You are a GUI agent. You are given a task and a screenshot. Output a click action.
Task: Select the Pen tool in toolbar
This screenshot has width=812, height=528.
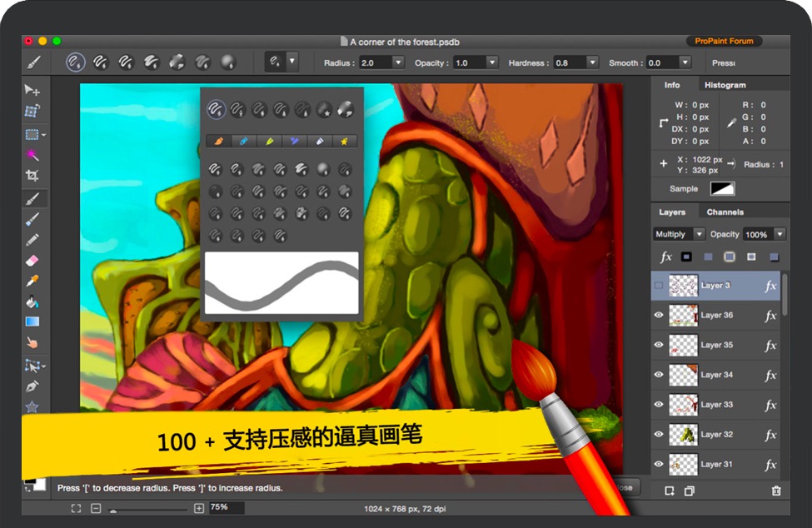[x=32, y=386]
